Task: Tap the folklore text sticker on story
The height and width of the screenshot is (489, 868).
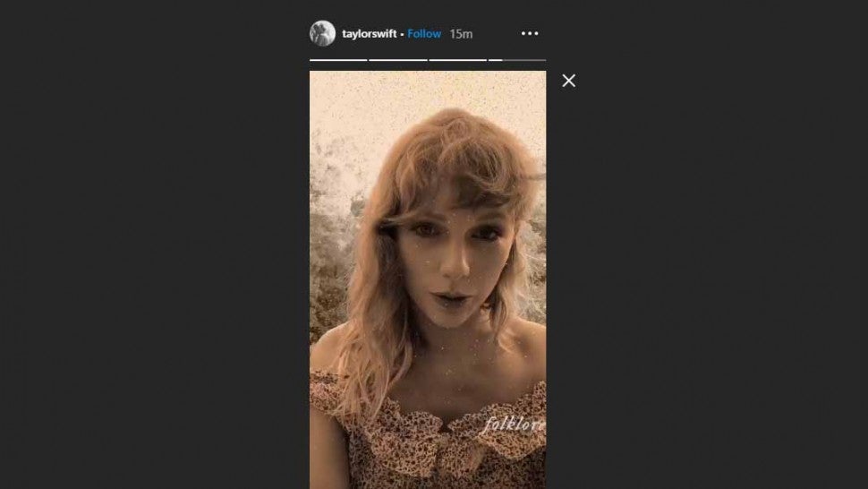Action: click(515, 425)
